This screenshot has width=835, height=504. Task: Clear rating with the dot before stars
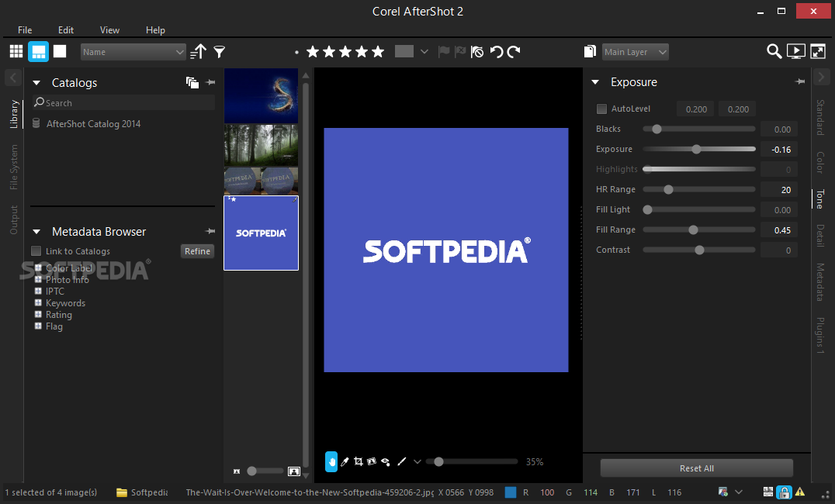[296, 52]
